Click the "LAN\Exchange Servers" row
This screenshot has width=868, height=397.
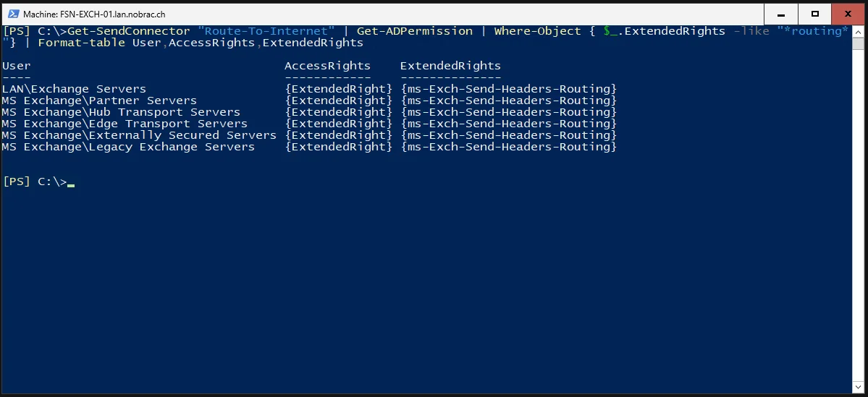pyautogui.click(x=309, y=89)
